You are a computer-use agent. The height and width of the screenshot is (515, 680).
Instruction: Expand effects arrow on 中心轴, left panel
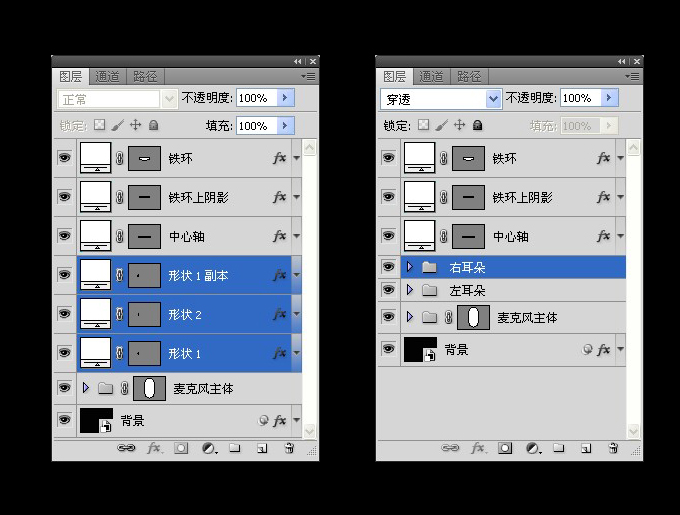coord(297,236)
